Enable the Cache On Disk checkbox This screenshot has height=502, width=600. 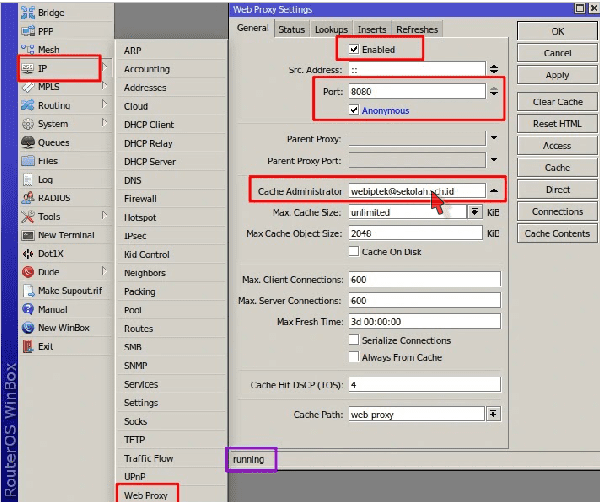coord(354,252)
